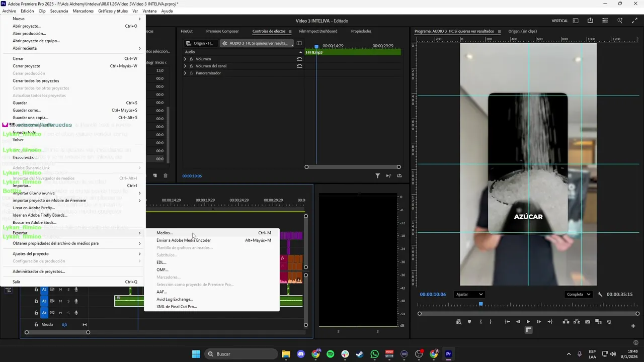Click the Extract button in Program monitor

pos(577,322)
